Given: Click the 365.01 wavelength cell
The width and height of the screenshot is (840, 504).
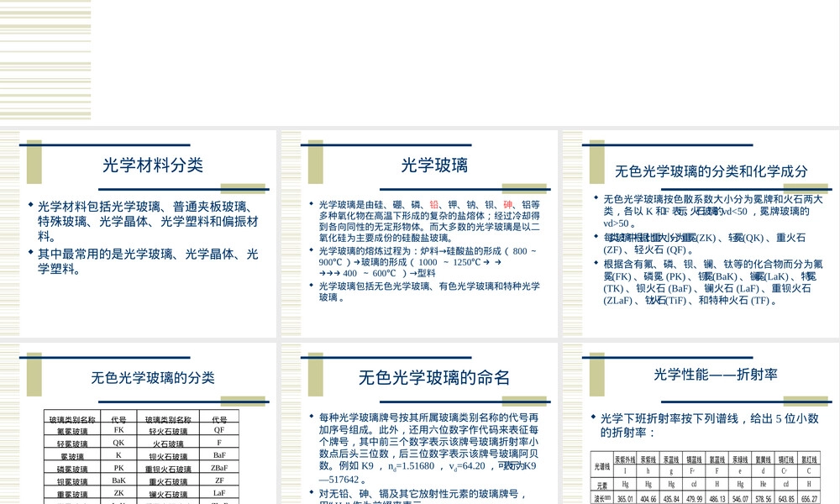Looking at the screenshot, I should [x=625, y=499].
